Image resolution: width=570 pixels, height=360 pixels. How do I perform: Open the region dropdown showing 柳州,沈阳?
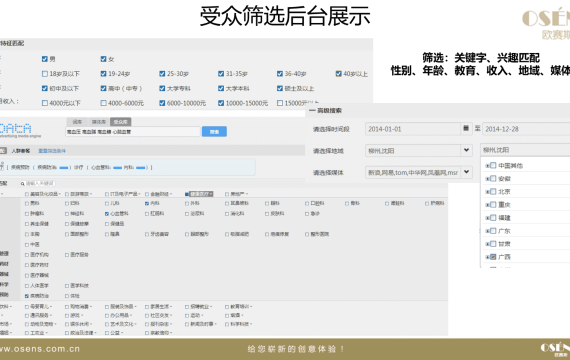tap(466, 150)
